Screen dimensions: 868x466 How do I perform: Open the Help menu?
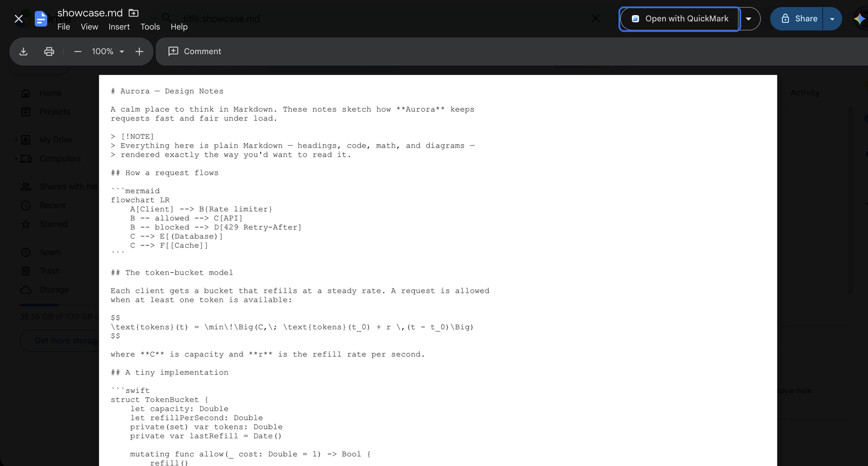[x=179, y=27]
